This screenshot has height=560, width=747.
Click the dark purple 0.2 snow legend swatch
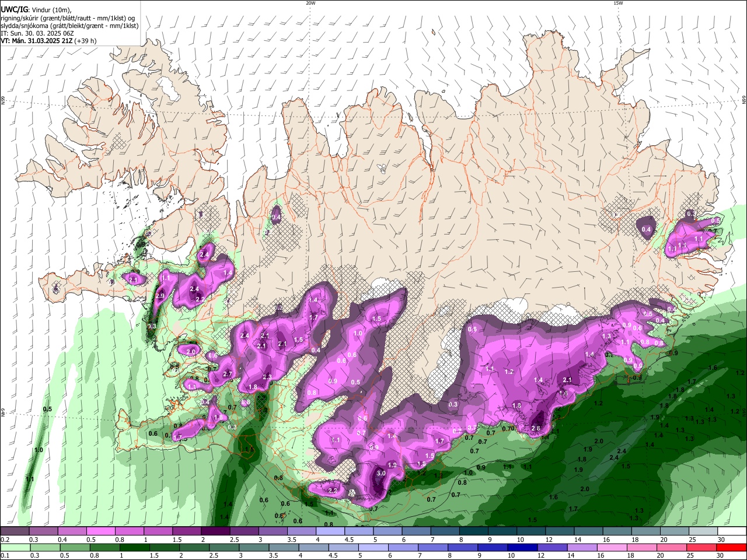click(15, 531)
